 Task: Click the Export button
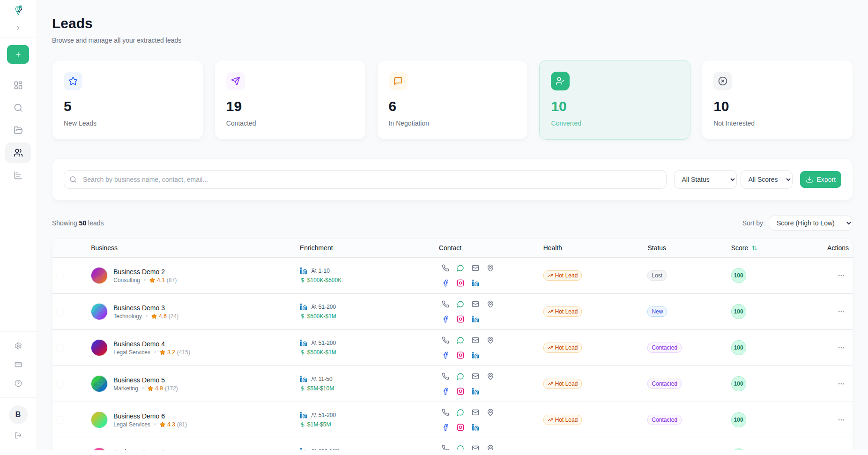820,179
